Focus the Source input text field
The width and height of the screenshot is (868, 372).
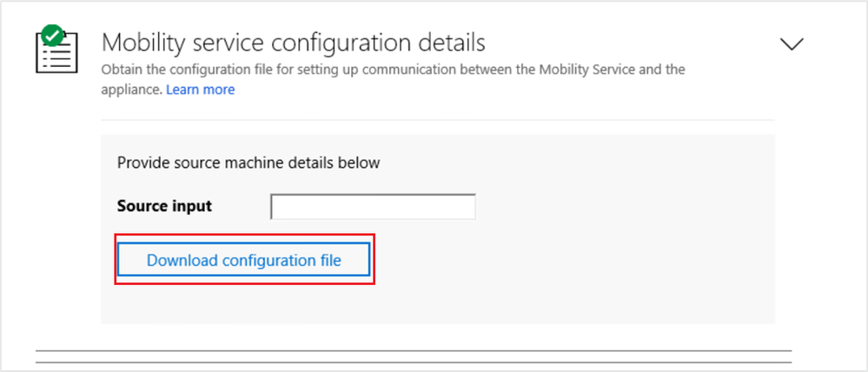pyautogui.click(x=373, y=207)
